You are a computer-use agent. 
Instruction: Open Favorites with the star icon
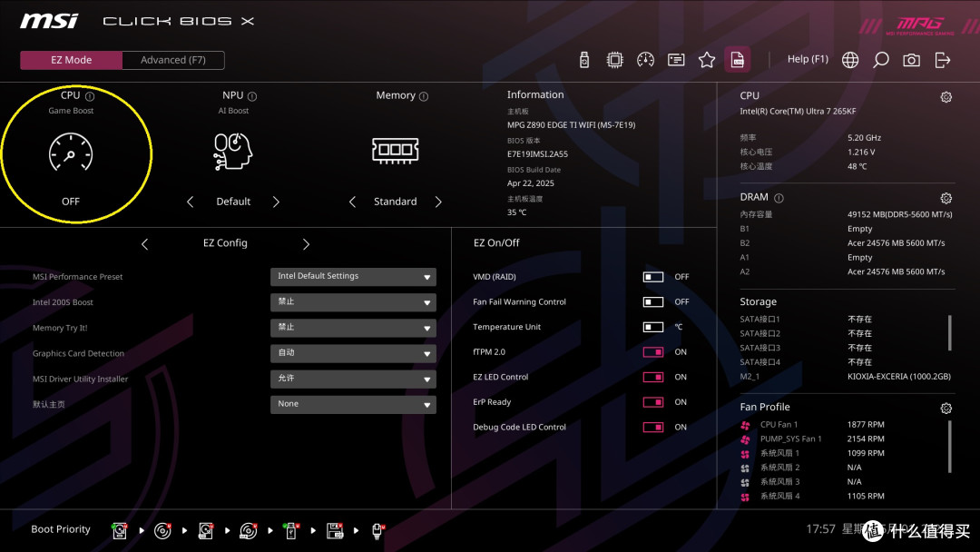(707, 60)
